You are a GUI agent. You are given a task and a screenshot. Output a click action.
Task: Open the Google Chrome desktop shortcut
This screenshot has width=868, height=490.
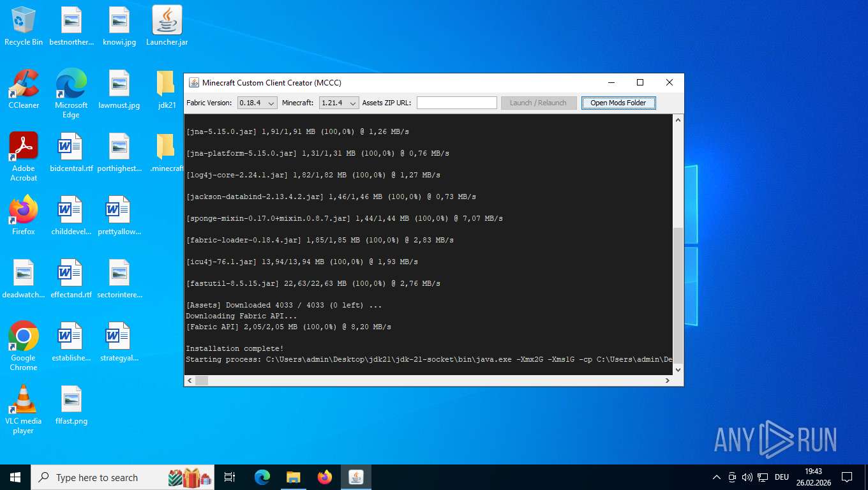click(24, 346)
